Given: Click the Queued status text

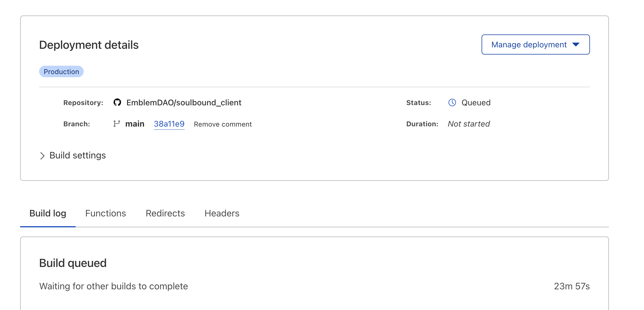Looking at the screenshot, I should 476,102.
